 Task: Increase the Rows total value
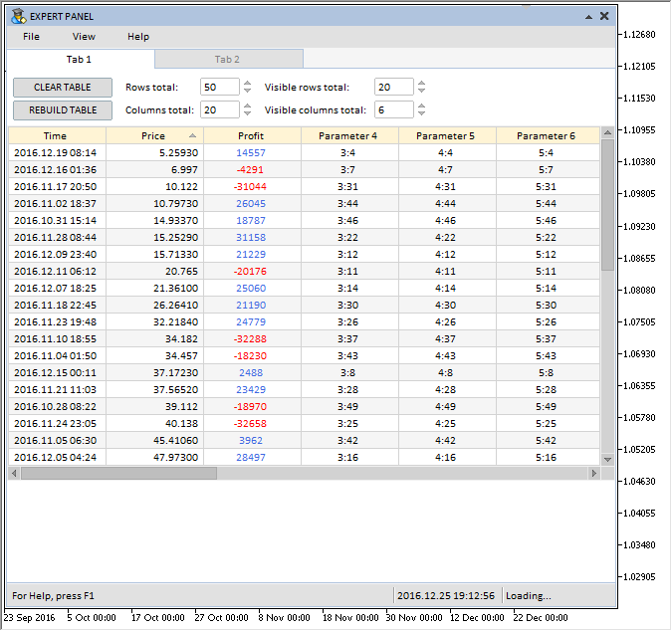click(247, 84)
